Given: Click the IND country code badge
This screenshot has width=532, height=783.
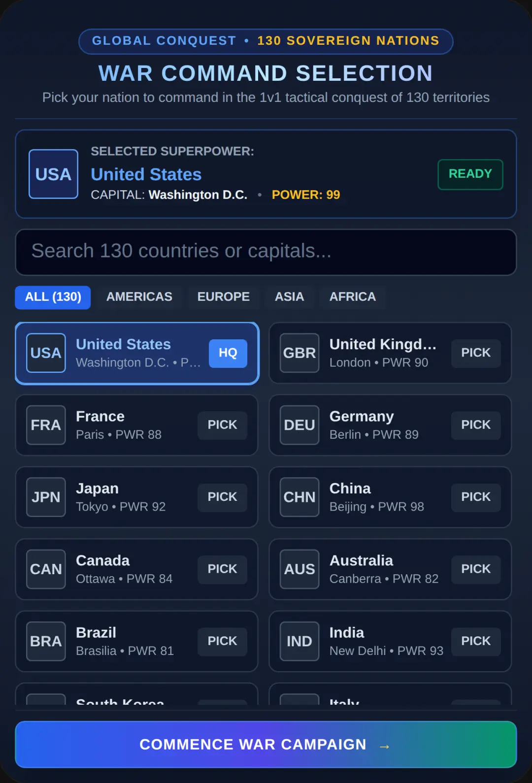Looking at the screenshot, I should pos(299,641).
